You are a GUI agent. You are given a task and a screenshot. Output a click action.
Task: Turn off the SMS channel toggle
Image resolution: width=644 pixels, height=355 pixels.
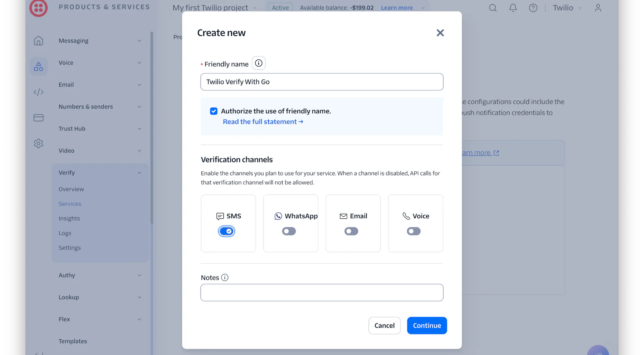[x=227, y=231]
